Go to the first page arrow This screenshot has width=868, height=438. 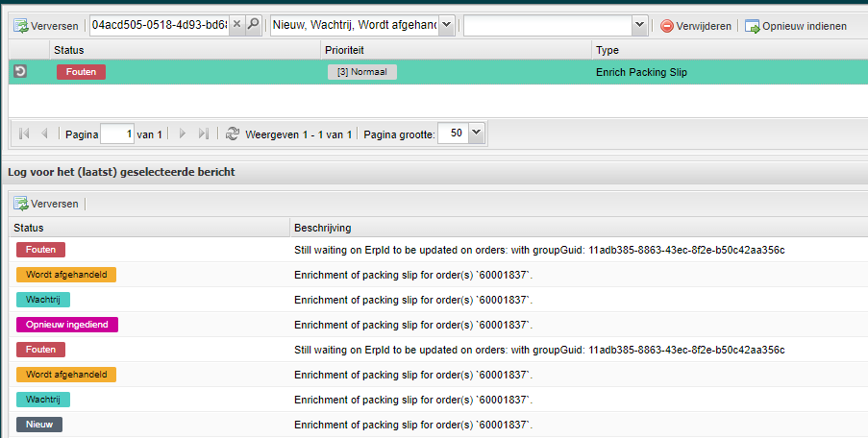click(x=24, y=134)
